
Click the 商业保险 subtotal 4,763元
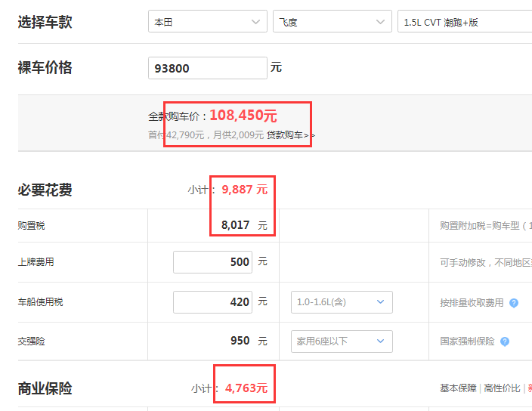pyautogui.click(x=246, y=388)
